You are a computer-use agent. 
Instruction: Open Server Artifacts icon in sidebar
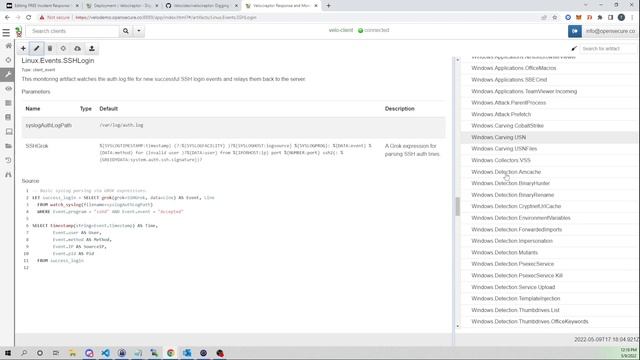click(x=8, y=103)
